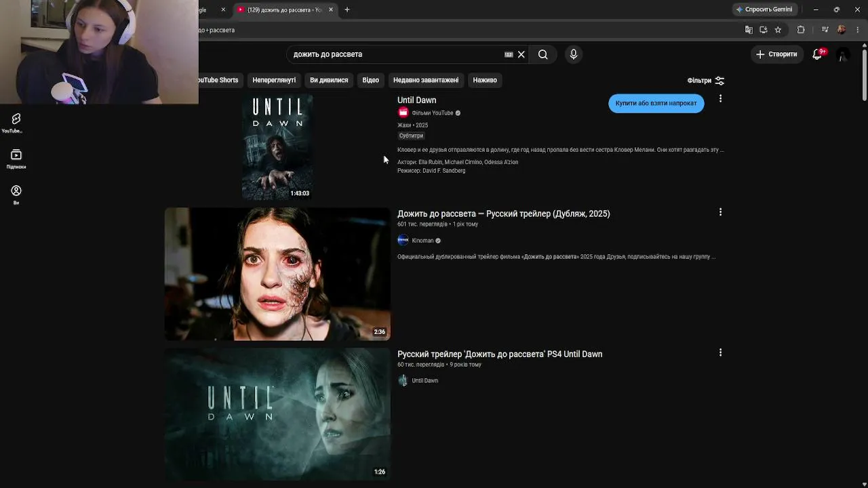Open the Kinoman channel name link
Viewport: 868px width, 488px height.
[x=422, y=241]
